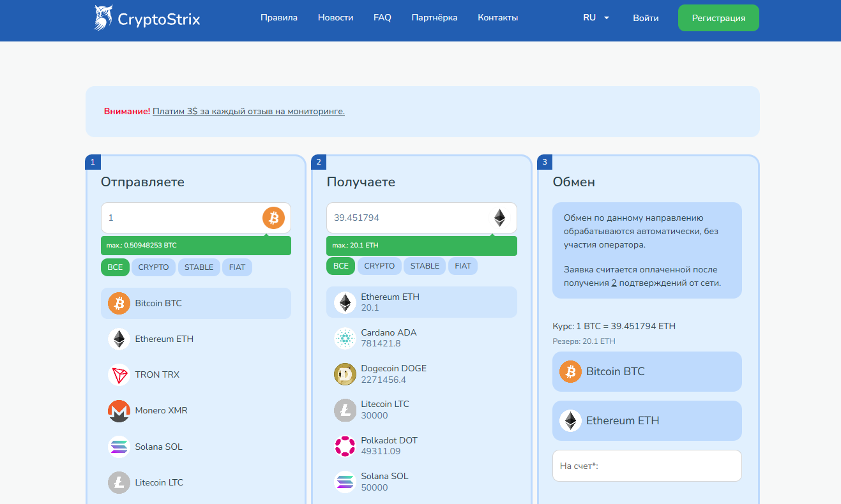Go to FAQ in navigation
This screenshot has height=504, width=841.
pyautogui.click(x=383, y=18)
